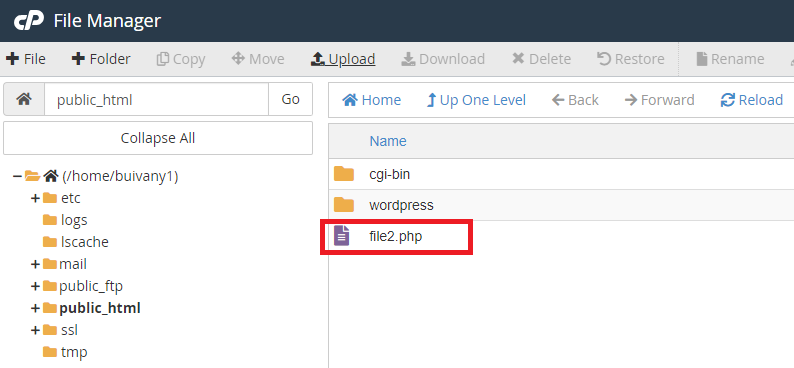The width and height of the screenshot is (794, 368).
Task: Open the Upload toolbar option
Action: pyautogui.click(x=343, y=59)
